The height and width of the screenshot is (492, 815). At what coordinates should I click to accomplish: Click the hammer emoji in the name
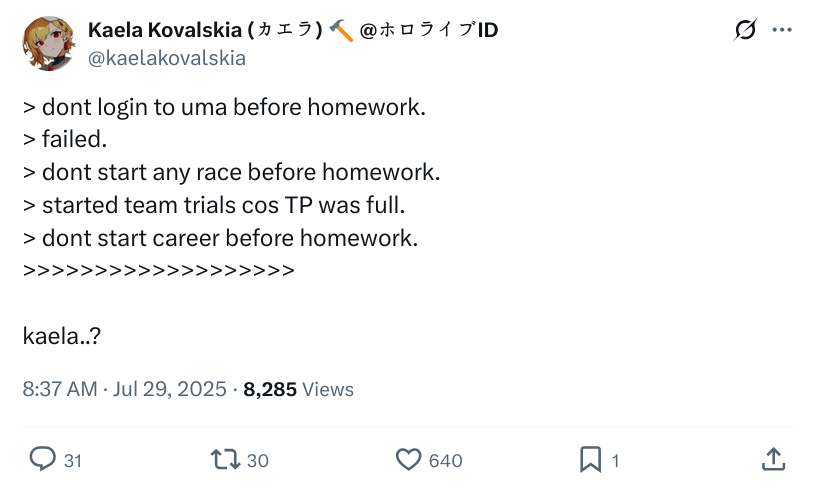[341, 31]
